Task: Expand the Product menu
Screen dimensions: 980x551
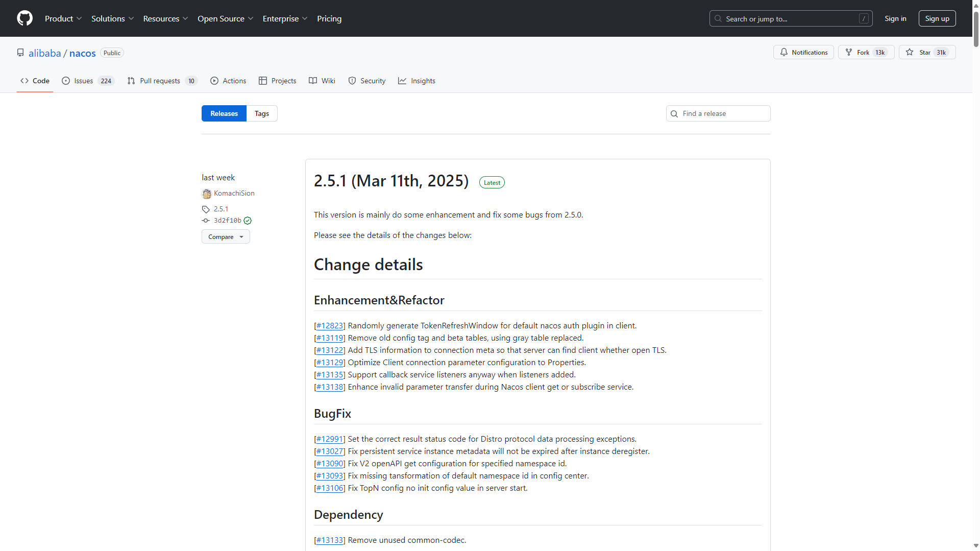Action: point(63,18)
